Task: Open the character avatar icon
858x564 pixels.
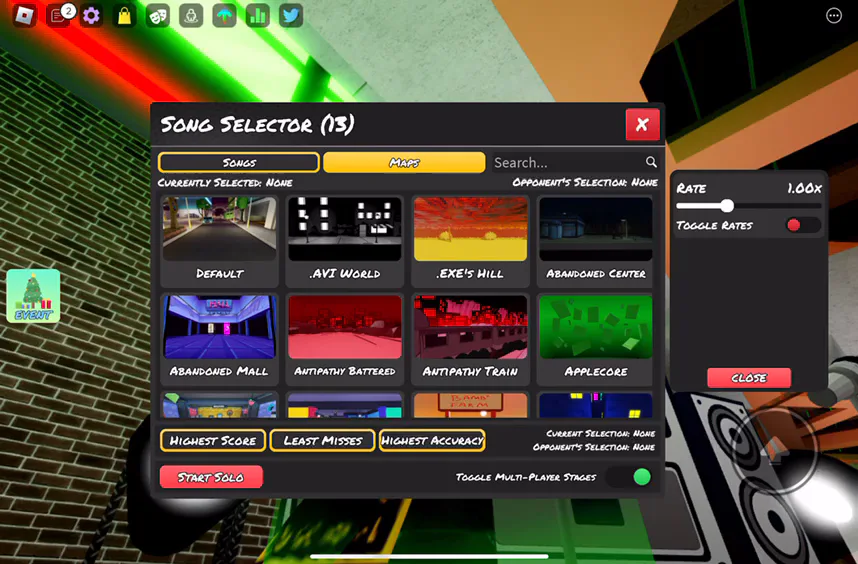Action: pos(191,15)
